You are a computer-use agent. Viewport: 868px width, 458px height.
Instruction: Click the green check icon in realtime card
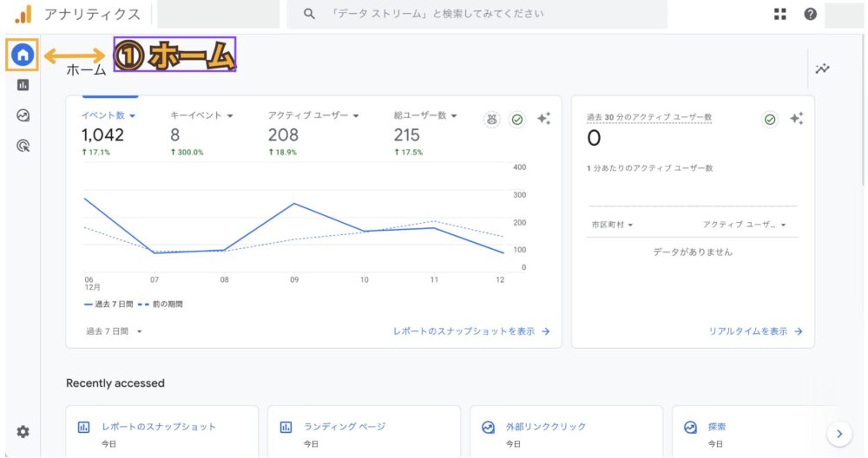point(769,120)
